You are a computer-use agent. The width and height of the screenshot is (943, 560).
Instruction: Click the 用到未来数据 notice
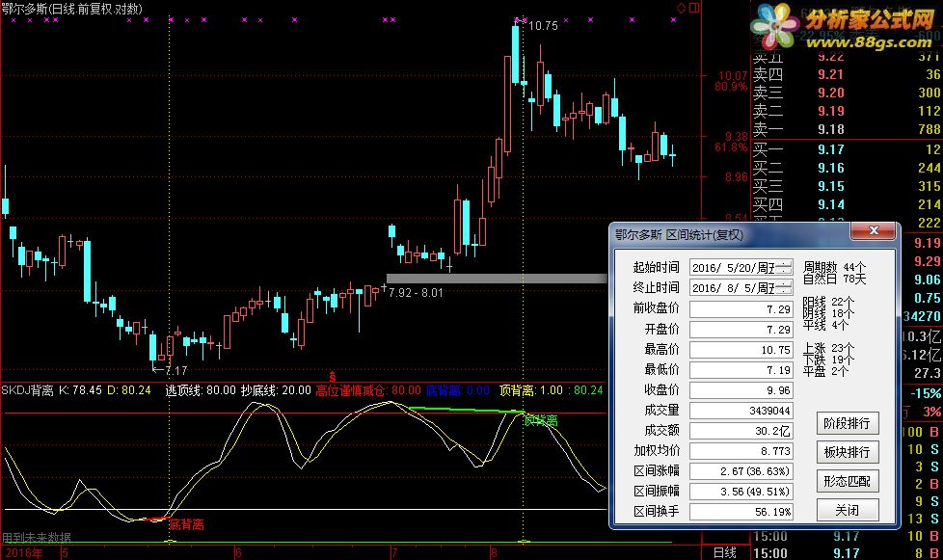coord(36,538)
